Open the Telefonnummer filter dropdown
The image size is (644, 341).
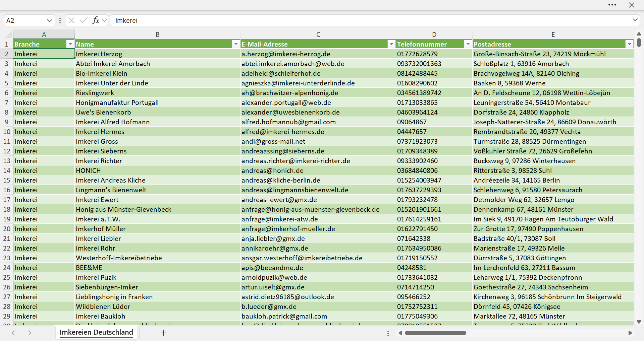point(468,44)
